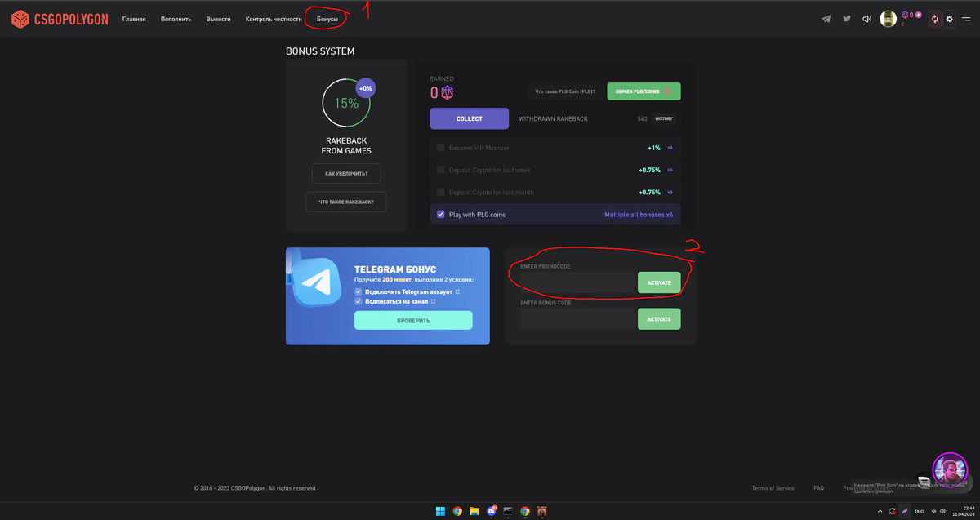Click the ПРОВЕРИТЬ button
This screenshot has width=980, height=520.
(x=413, y=320)
